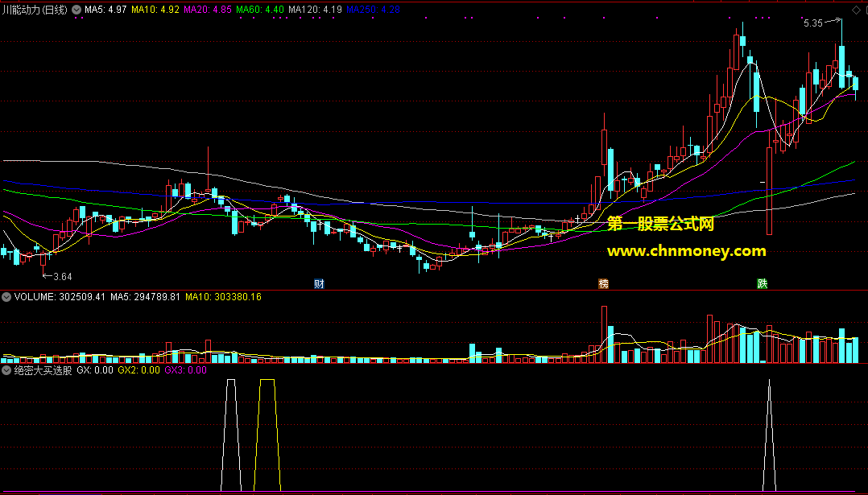Select the GX3: 0.00 indicator value
The width and height of the screenshot is (868, 495).
click(x=185, y=370)
